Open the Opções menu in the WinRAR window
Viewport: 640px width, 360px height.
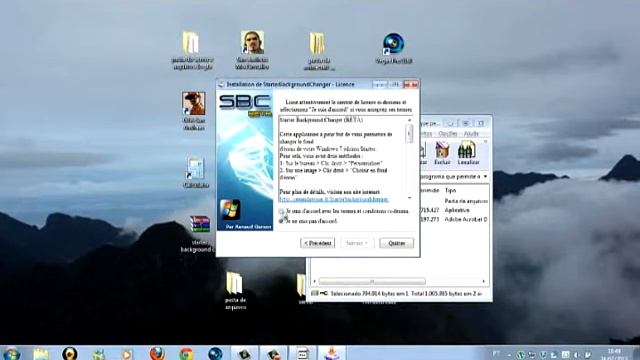[448, 134]
